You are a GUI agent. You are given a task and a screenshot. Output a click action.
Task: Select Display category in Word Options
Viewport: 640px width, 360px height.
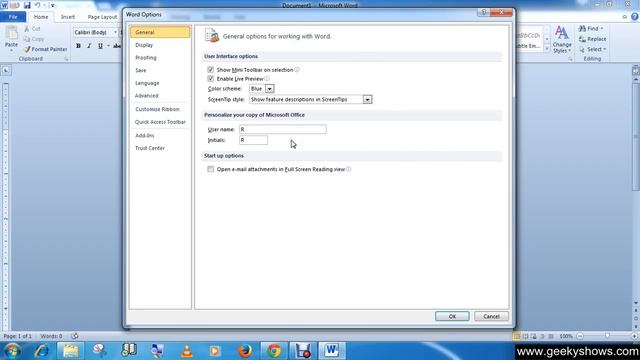160,45
